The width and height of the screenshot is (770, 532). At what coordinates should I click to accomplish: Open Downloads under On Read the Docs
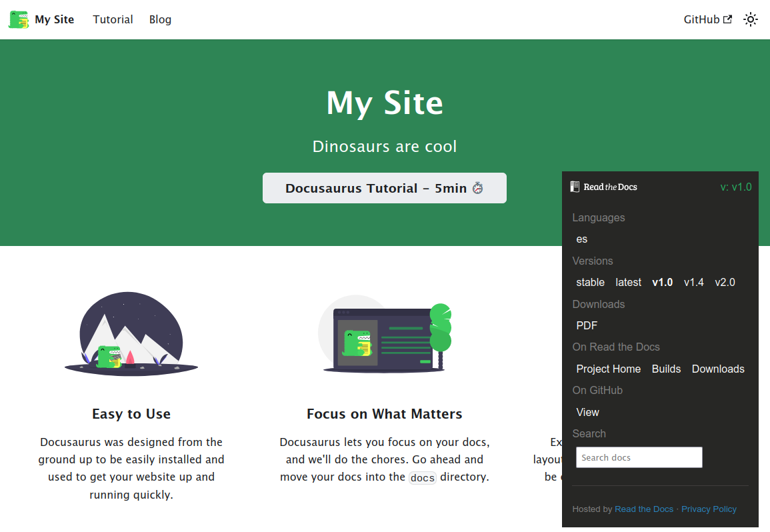[718, 369]
